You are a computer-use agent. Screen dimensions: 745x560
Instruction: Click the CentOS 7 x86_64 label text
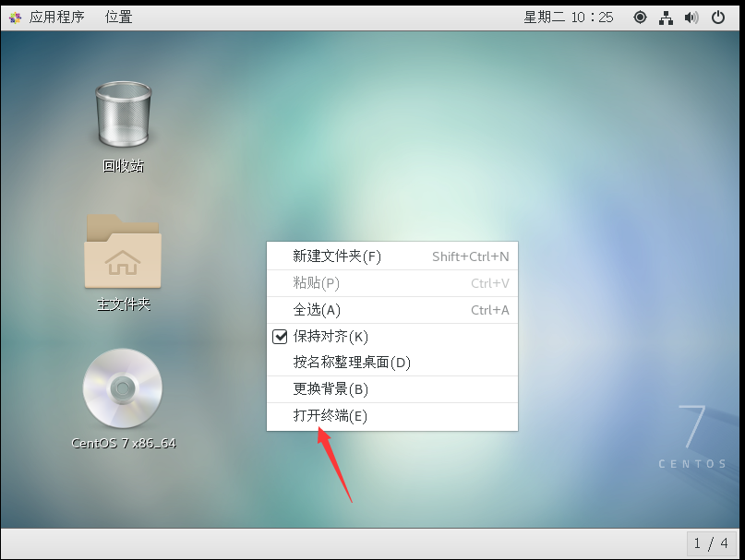coord(124,443)
